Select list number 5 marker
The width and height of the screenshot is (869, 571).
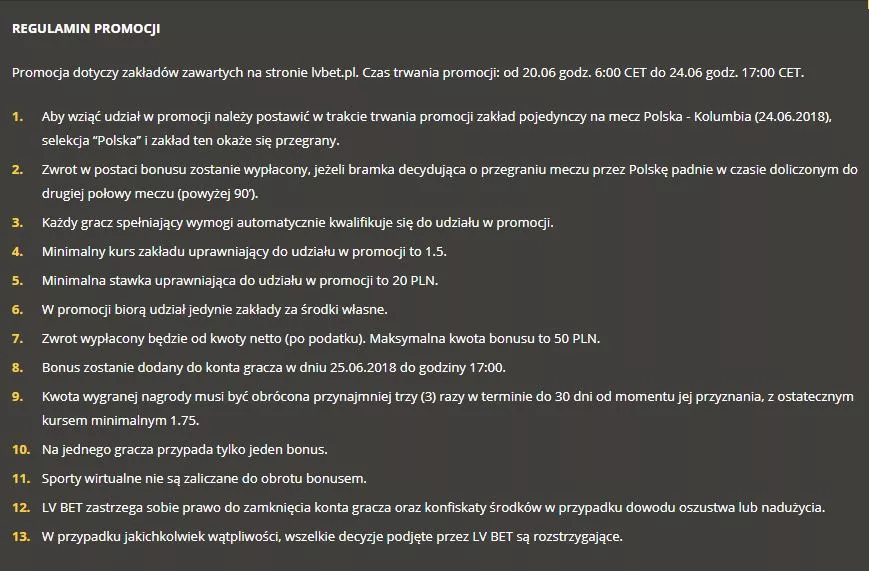(x=18, y=281)
